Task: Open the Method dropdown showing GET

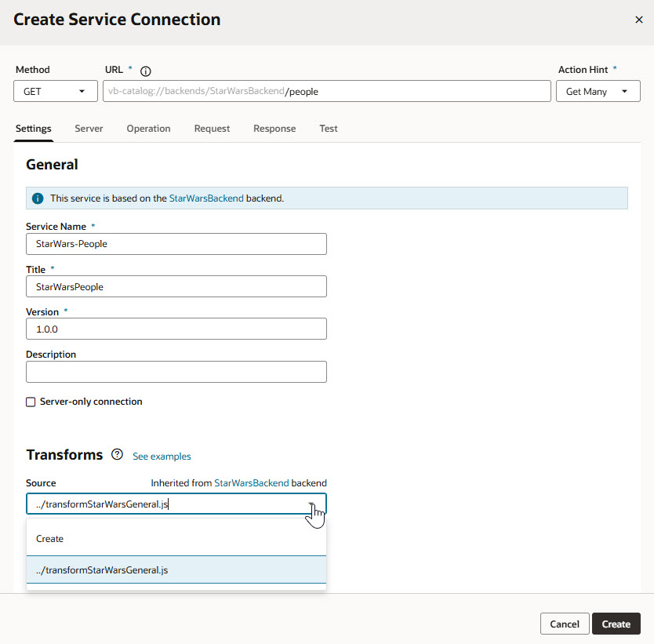Action: [55, 91]
